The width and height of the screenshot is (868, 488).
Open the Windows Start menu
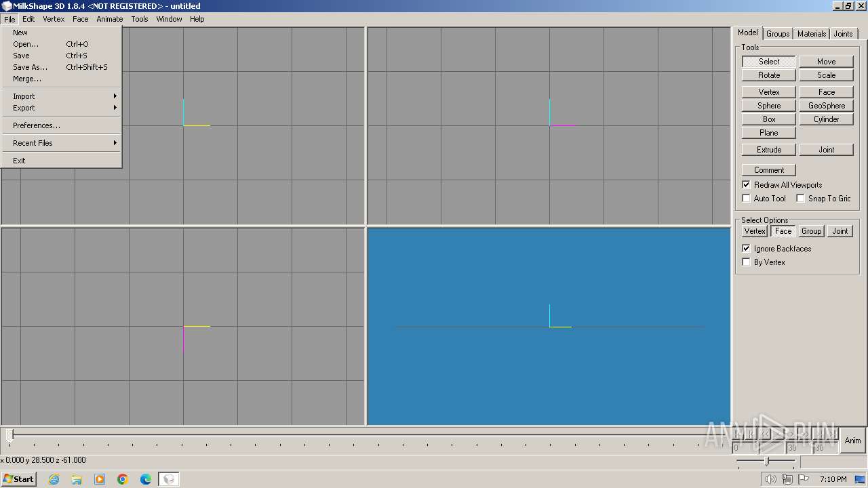18,479
